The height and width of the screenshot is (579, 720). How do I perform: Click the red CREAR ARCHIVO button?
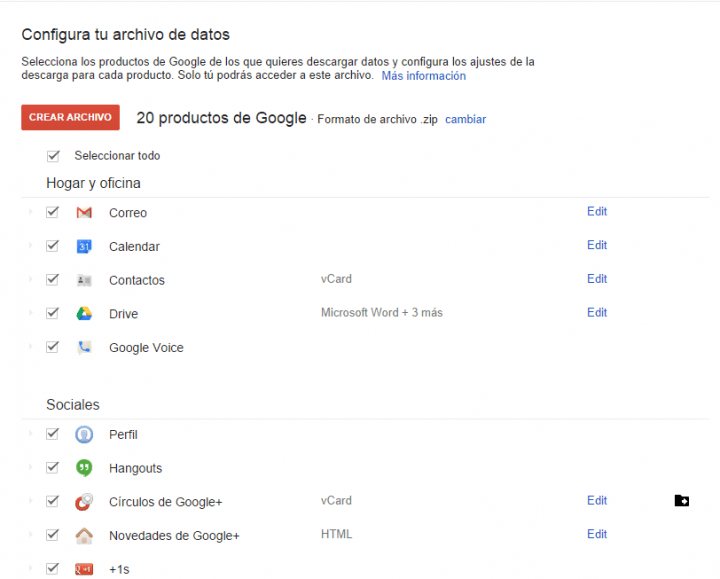(70, 118)
